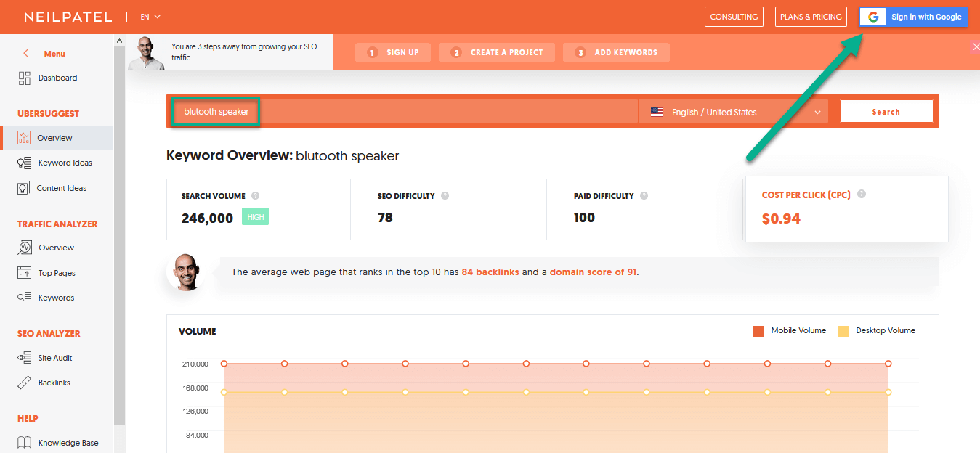Click the Traffic Analyzer Keywords icon
Screen dimensions: 980x453
pos(24,298)
